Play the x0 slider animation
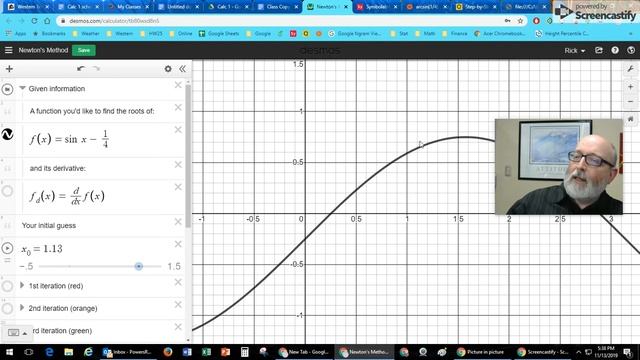640x360 pixels. tap(7, 248)
